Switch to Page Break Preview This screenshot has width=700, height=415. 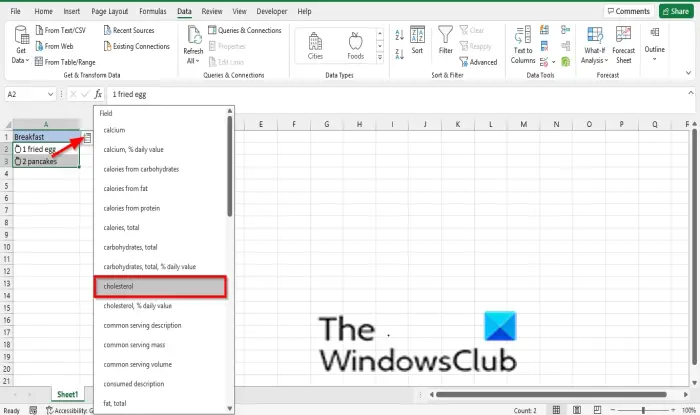click(597, 410)
